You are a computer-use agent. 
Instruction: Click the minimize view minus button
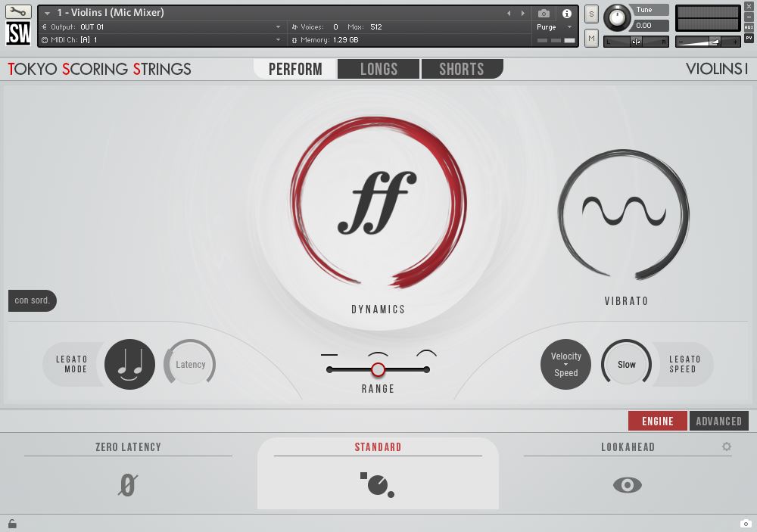click(749, 17)
